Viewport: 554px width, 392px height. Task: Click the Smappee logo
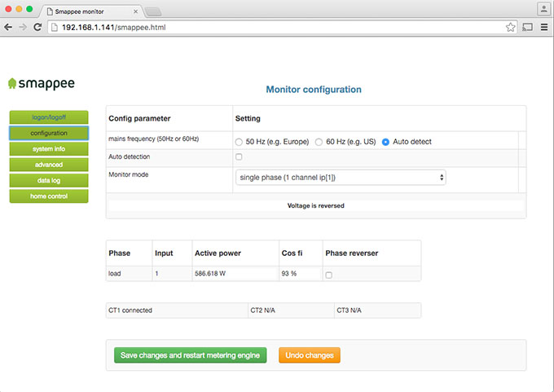click(41, 83)
